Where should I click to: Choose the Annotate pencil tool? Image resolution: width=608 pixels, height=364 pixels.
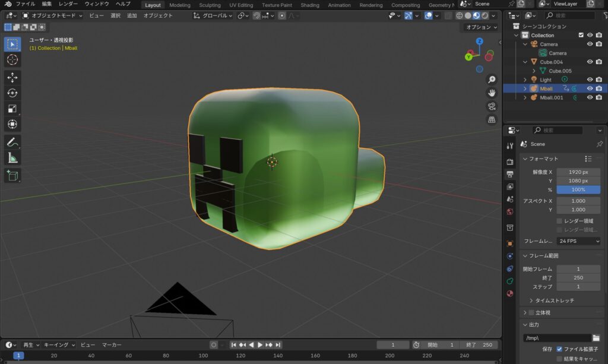pos(12,143)
